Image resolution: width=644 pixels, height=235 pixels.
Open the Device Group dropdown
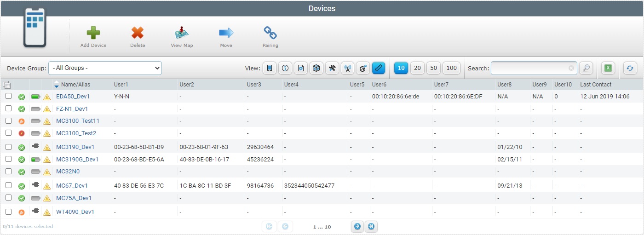point(105,68)
